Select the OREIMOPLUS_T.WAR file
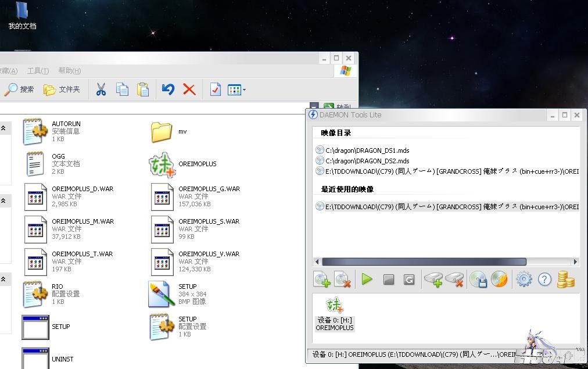Viewport: 588px width, 369px height. coord(69,261)
